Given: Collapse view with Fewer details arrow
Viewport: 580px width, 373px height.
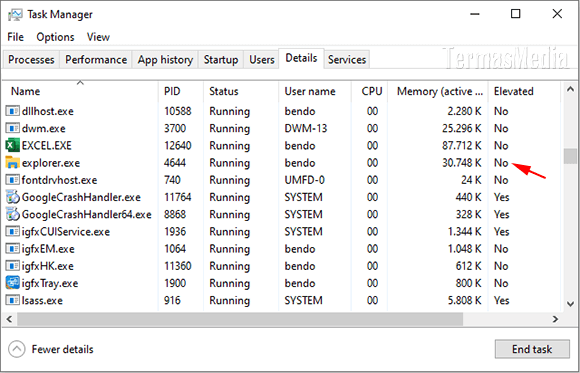Looking at the screenshot, I should point(17,349).
